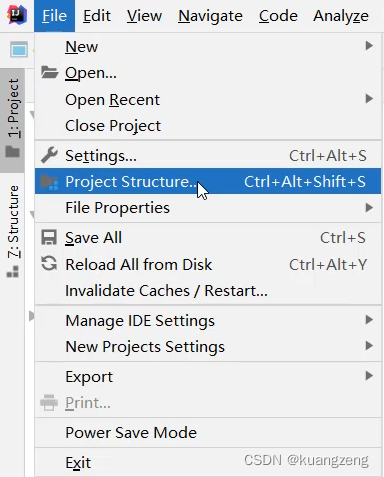Click the grayed-out printer icon
384x477 pixels.
[x=49, y=403]
